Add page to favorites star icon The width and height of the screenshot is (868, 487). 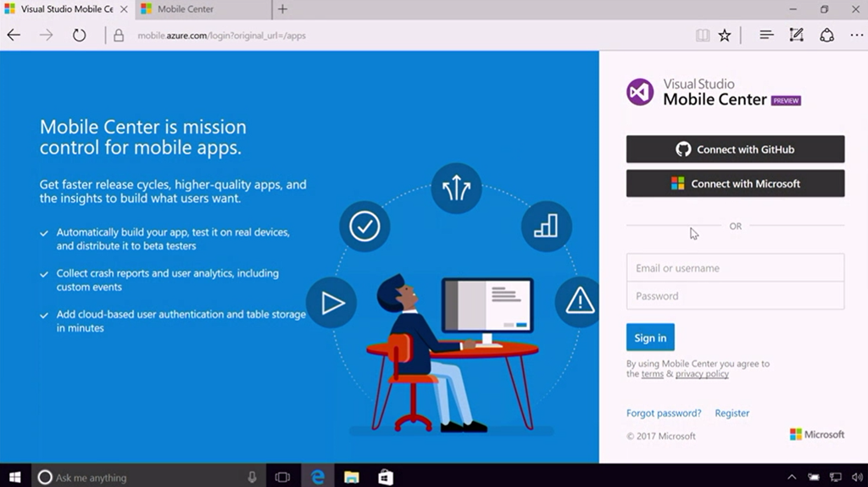point(725,35)
